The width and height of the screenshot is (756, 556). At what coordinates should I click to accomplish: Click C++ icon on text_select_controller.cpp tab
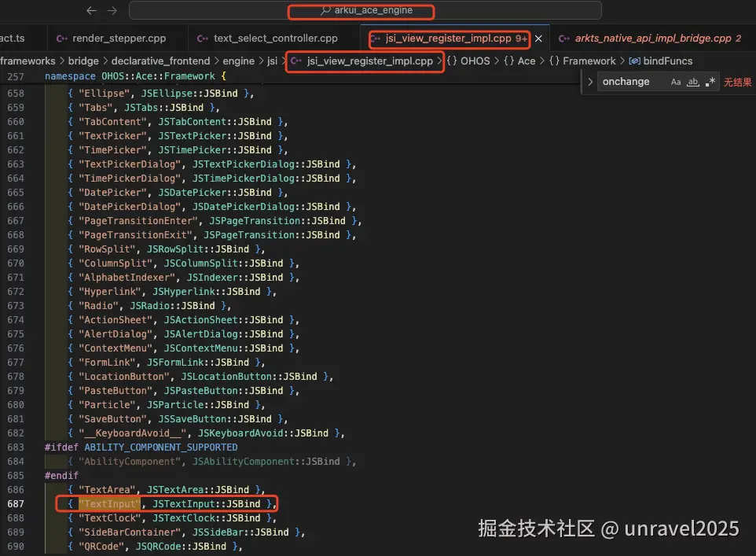click(x=203, y=39)
